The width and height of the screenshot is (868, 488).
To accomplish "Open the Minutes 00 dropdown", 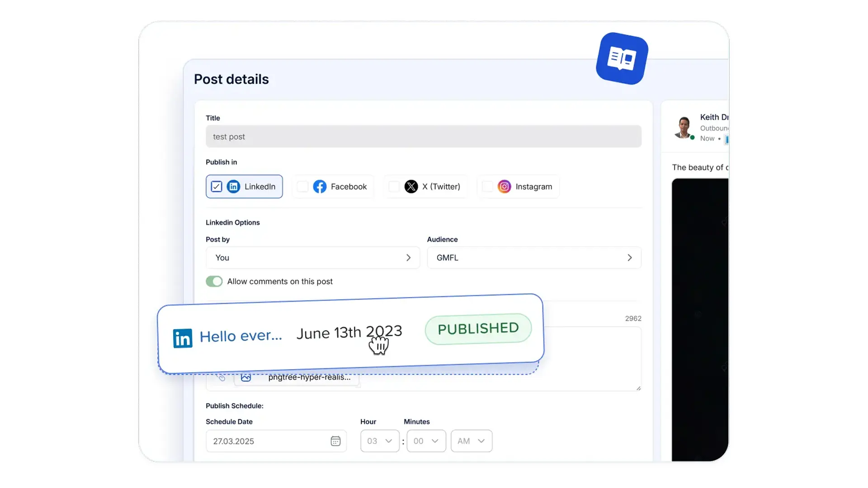I will 426,441.
